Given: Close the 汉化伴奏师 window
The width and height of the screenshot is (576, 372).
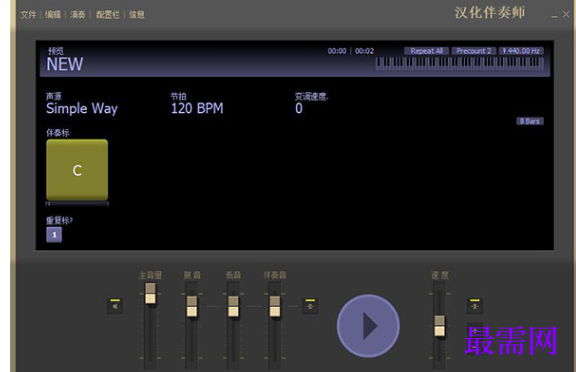Looking at the screenshot, I should 566,14.
